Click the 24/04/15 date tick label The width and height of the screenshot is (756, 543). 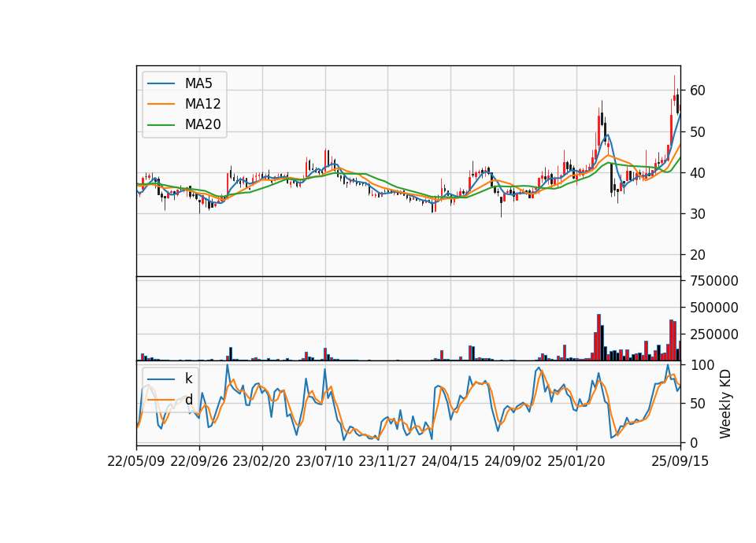pyautogui.click(x=450, y=461)
